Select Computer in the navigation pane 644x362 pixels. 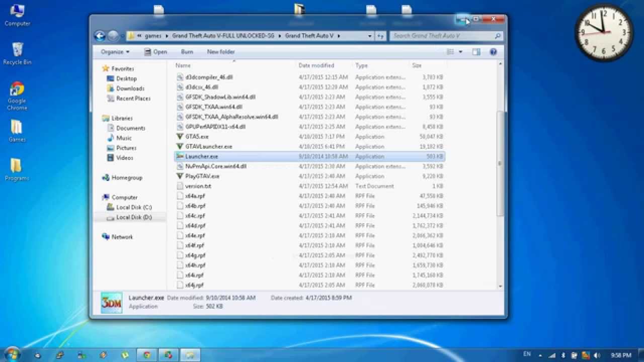[x=124, y=198]
